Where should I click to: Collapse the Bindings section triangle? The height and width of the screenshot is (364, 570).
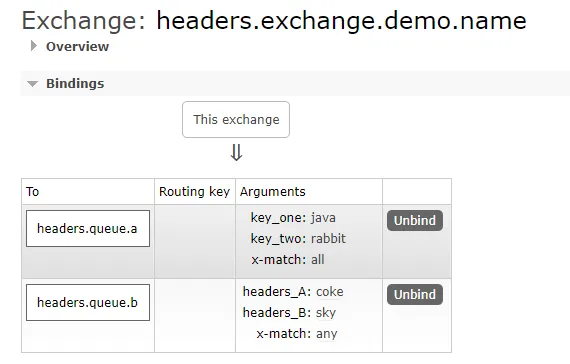pos(32,84)
